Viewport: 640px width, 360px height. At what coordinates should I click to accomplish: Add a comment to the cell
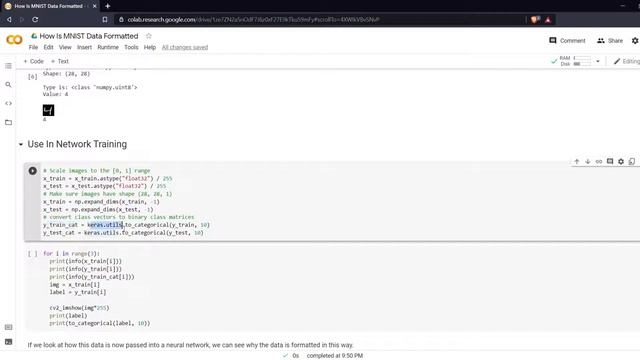pyautogui.click(x=610, y=162)
